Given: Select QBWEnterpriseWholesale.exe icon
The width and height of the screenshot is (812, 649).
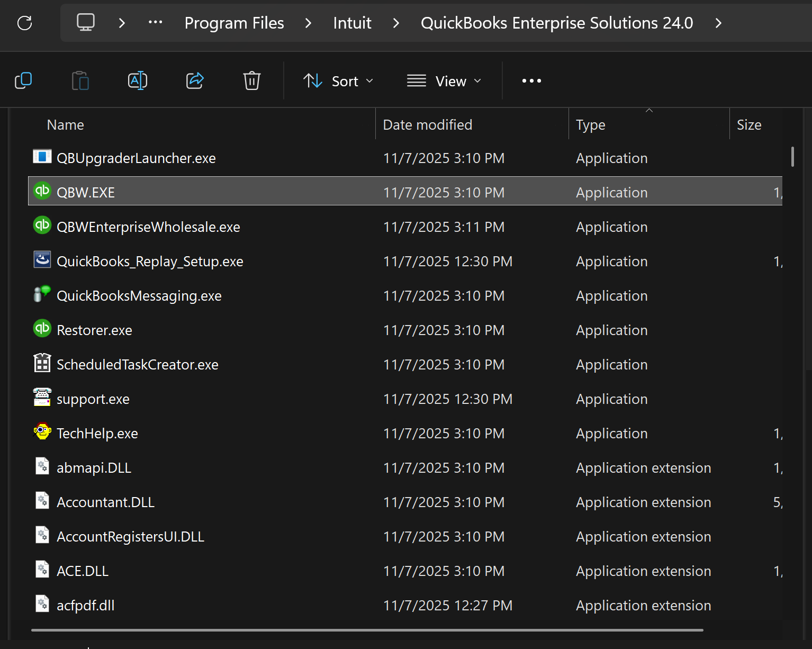Looking at the screenshot, I should click(x=42, y=225).
